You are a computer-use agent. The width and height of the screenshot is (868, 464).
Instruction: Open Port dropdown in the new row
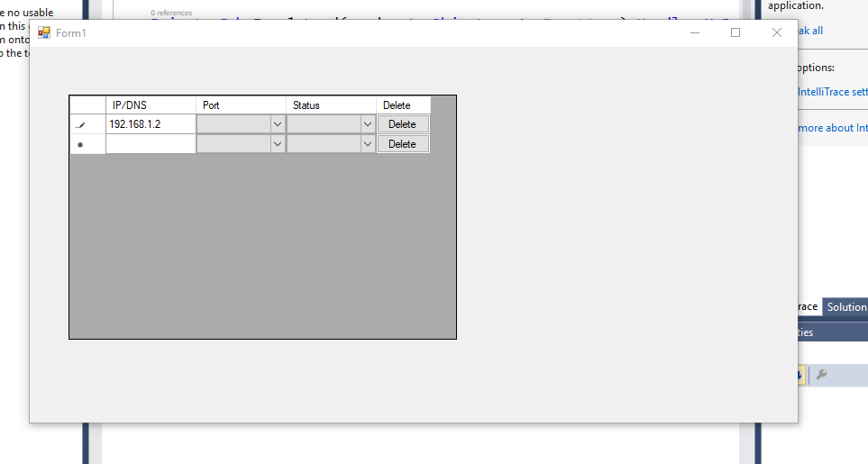278,144
